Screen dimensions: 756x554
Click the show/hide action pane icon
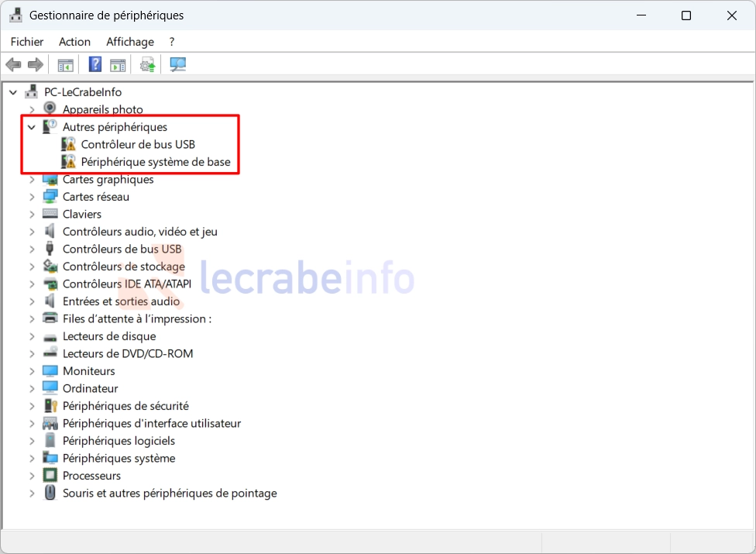pyautogui.click(x=118, y=64)
